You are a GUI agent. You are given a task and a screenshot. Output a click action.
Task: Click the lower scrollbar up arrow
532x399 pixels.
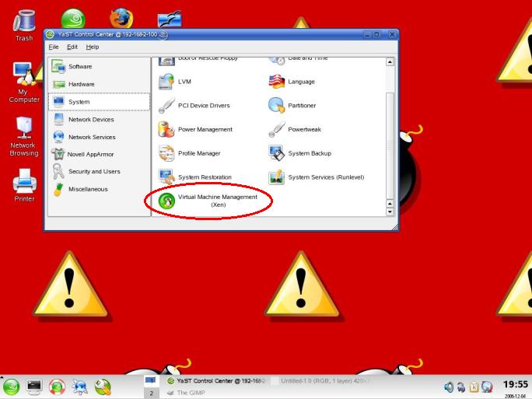(390, 204)
